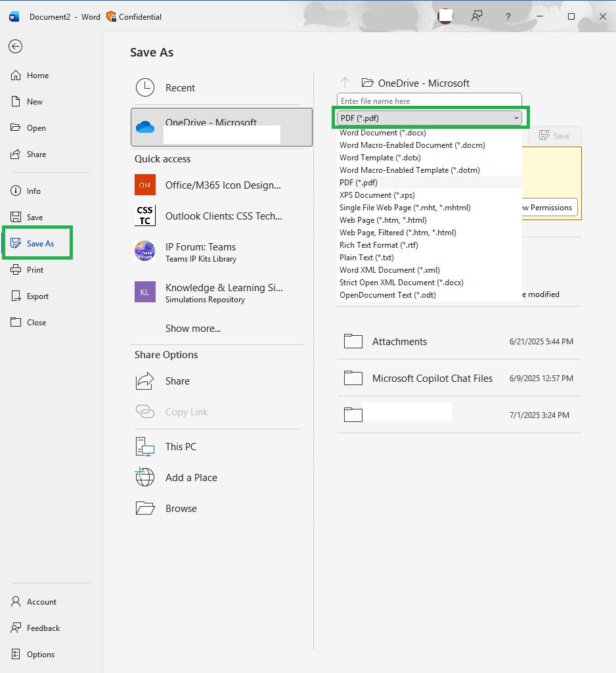Screen dimensions: 616x673
Task: Open Help question mark
Action: 508,16
